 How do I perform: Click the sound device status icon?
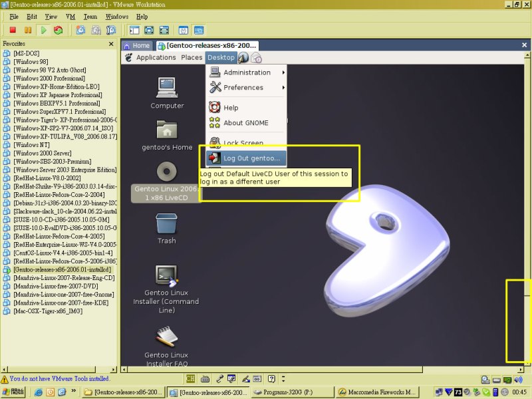[519, 380]
